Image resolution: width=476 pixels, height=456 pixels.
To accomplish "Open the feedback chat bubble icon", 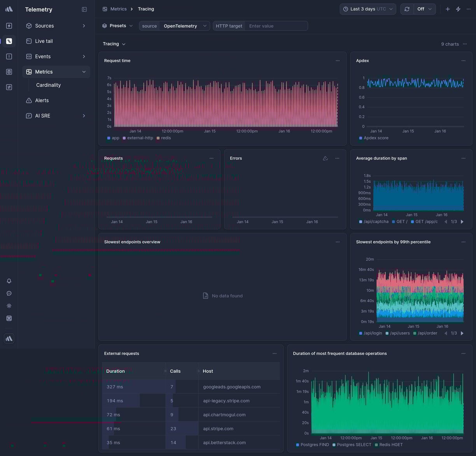I will 9,293.
